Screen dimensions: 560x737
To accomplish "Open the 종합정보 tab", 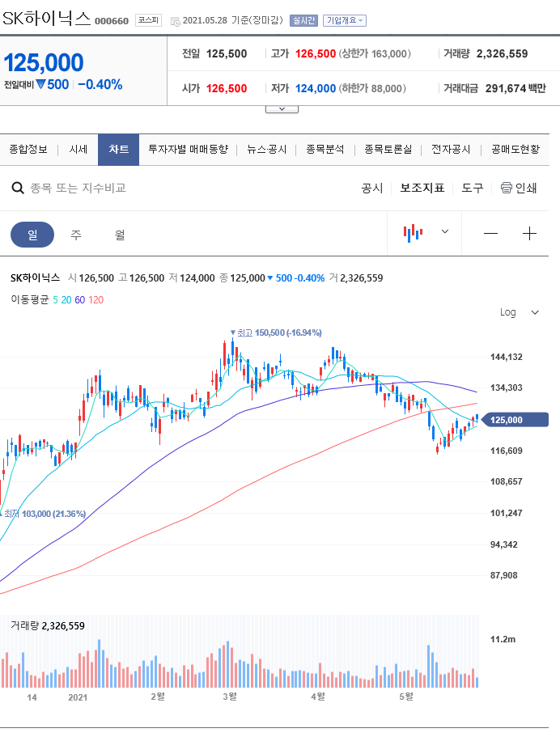I will 28,150.
